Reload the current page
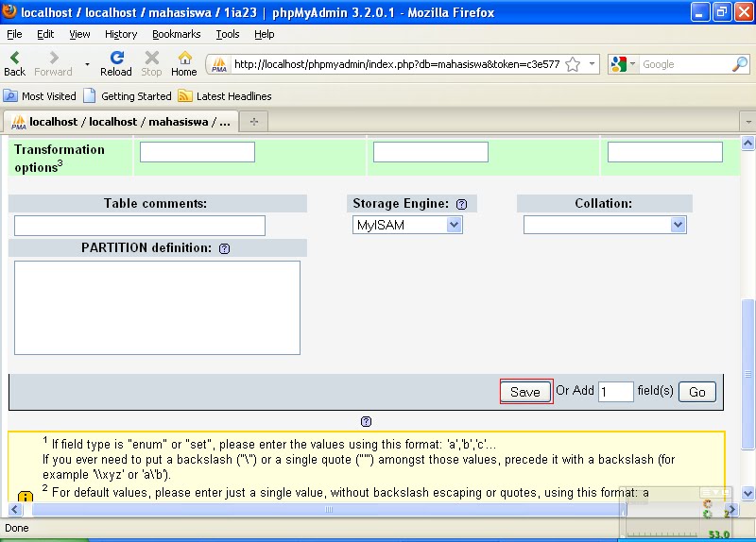 point(116,59)
